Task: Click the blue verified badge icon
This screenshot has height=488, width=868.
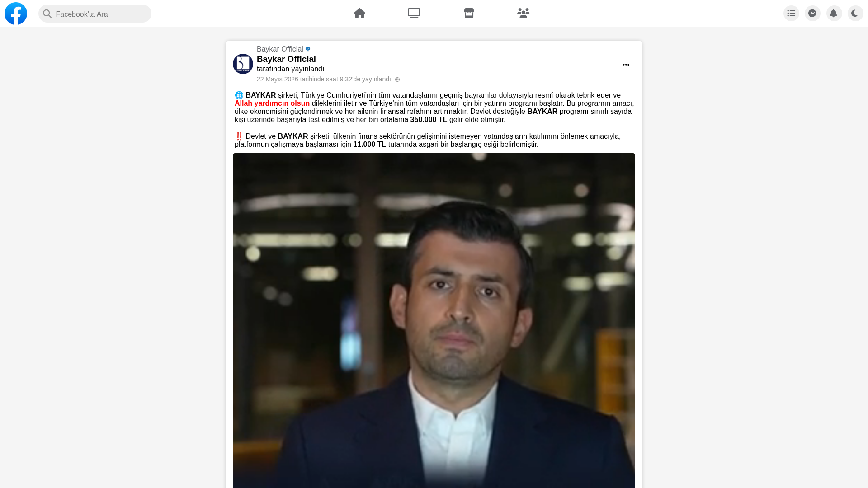Action: point(308,49)
